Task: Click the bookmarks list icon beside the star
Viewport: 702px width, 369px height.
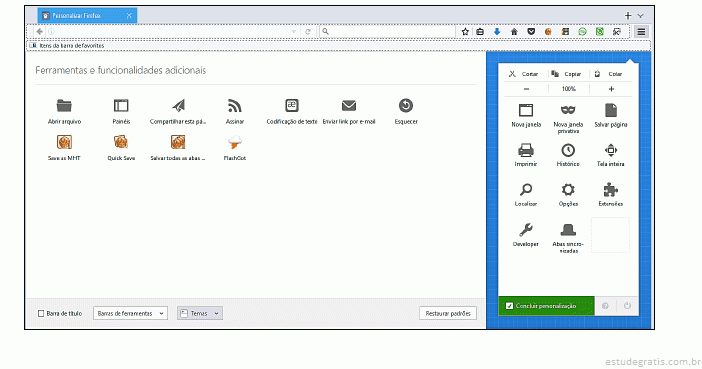Action: click(x=480, y=32)
